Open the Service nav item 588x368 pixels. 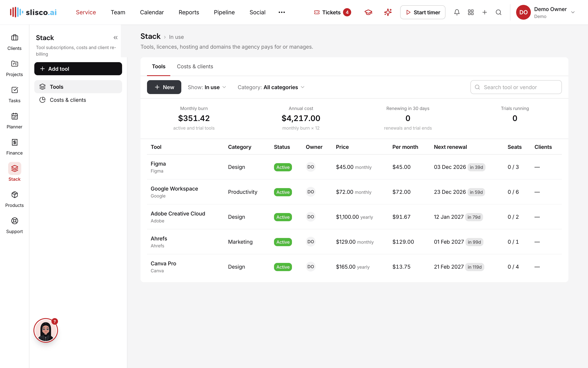tap(86, 12)
